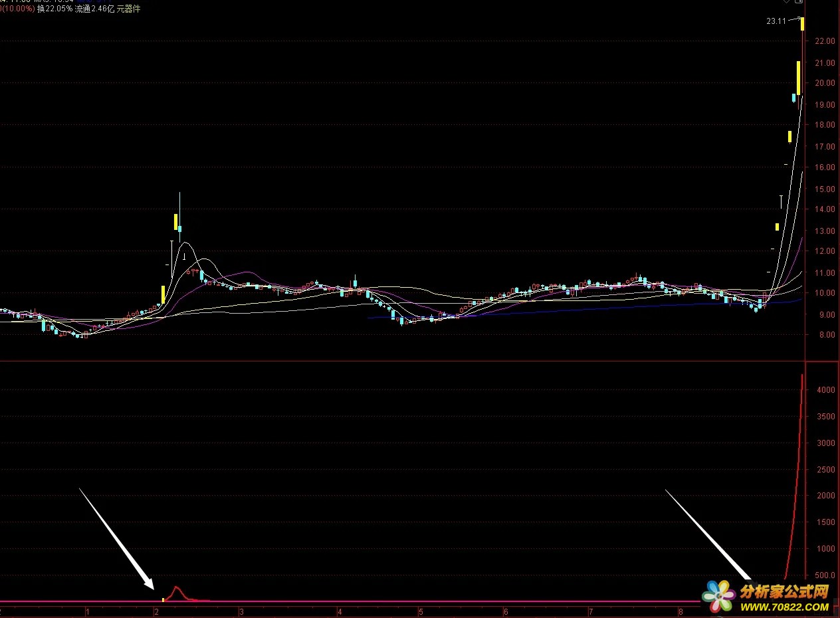Click the 11.00 price axis label
This screenshot has height=618, width=840.
pos(825,273)
